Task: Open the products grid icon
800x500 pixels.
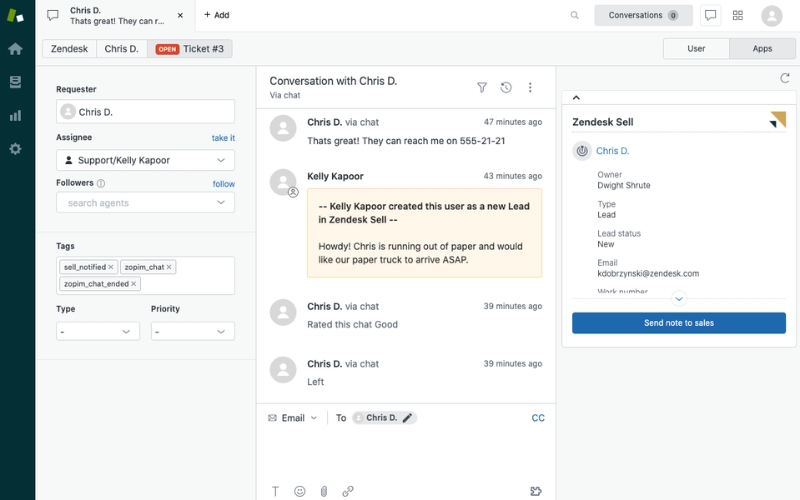Action: coord(738,15)
